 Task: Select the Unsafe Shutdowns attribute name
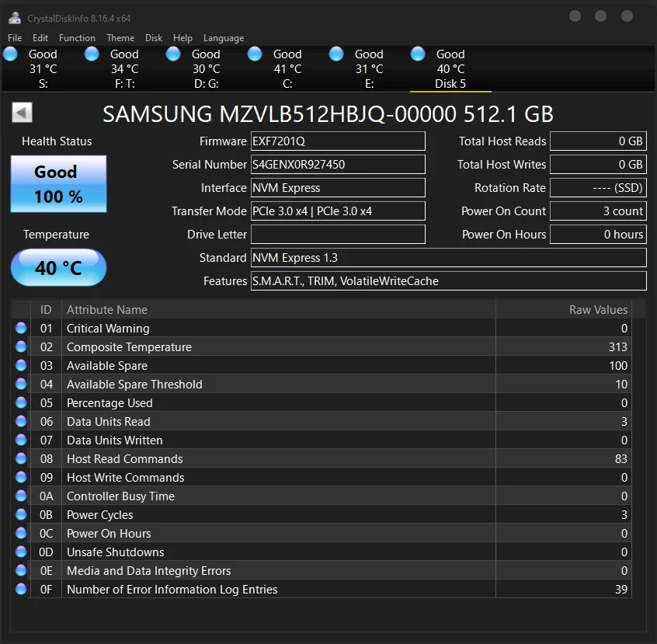pos(115,552)
